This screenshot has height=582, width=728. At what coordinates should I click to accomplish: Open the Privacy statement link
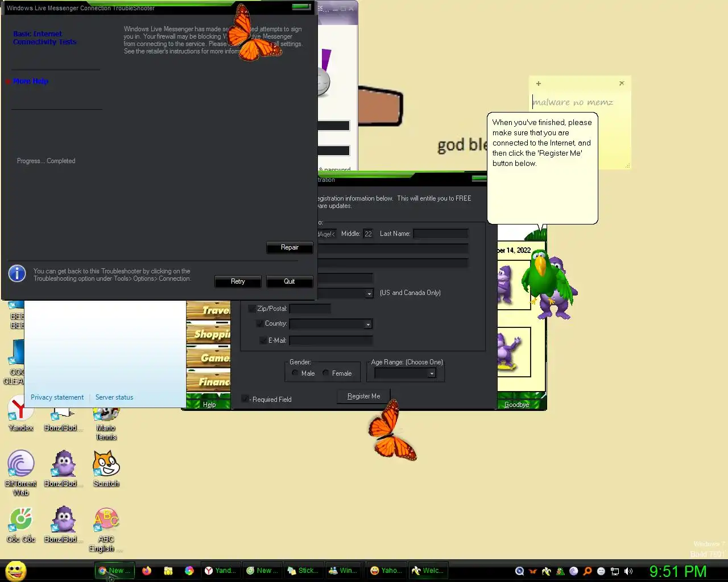57,397
